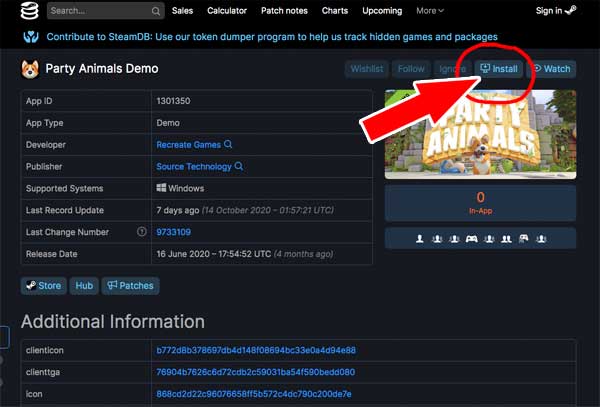
Task: Click the partial controller support icon
Action: click(x=523, y=239)
